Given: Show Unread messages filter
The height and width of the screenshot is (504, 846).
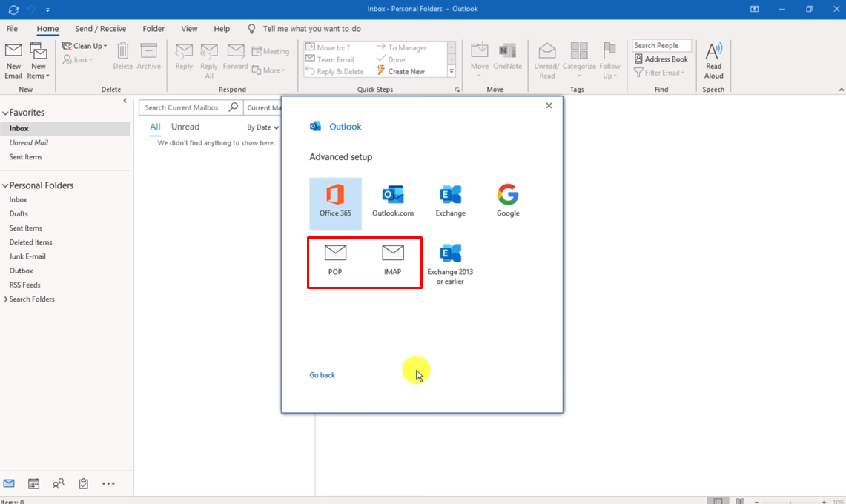Looking at the screenshot, I should pos(185,127).
